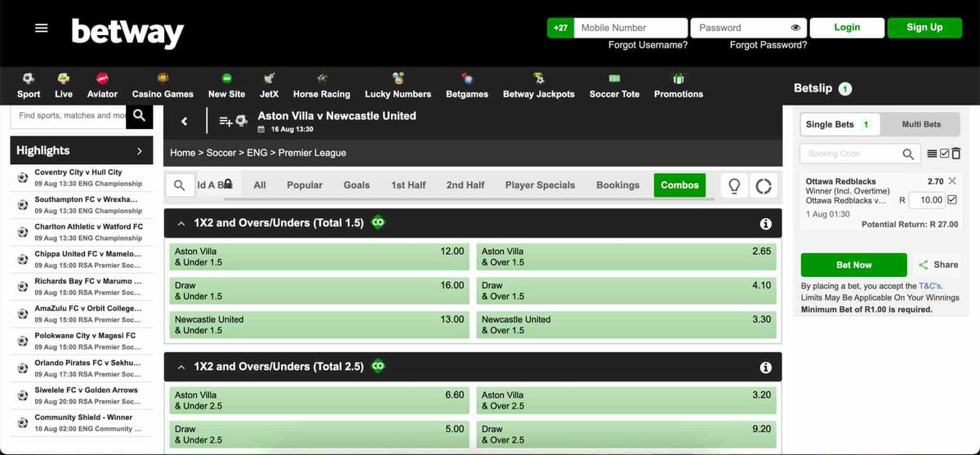Search the booking code magnifier icon
The height and width of the screenshot is (455, 980).
pyautogui.click(x=908, y=154)
